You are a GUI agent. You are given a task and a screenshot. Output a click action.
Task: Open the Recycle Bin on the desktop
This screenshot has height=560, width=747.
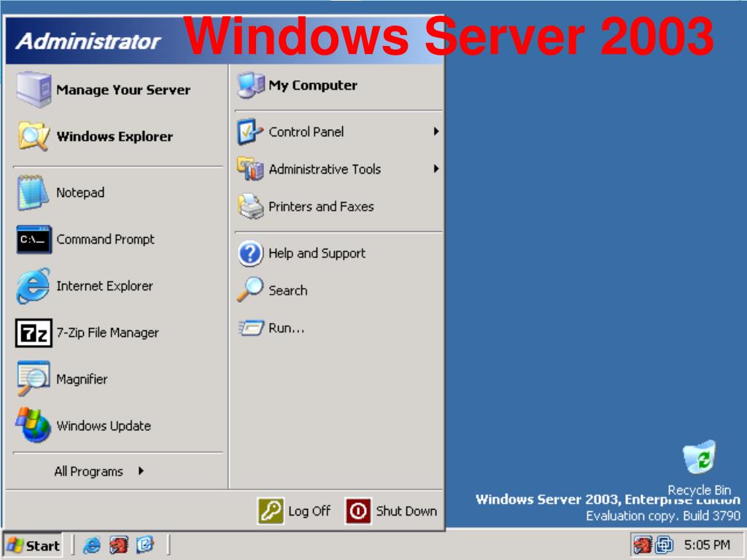(699, 457)
